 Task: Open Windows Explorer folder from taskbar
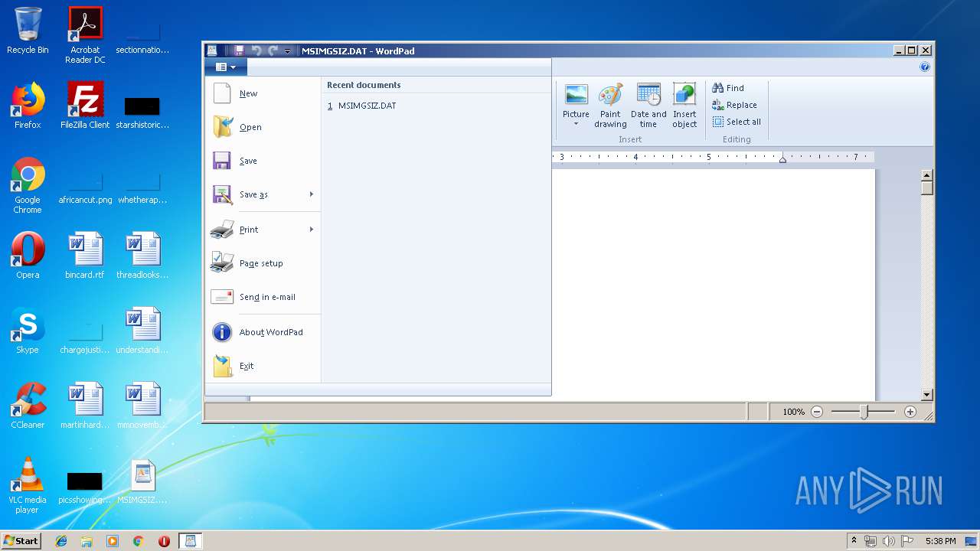[x=87, y=541]
